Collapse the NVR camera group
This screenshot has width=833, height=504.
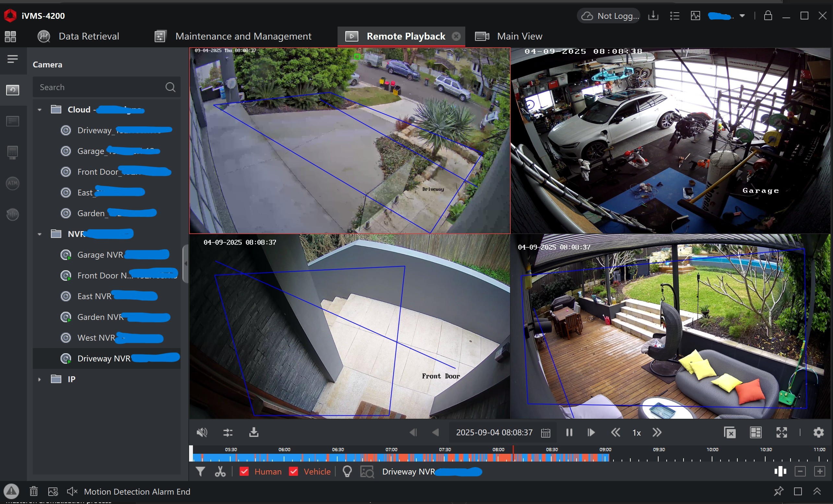(x=40, y=234)
